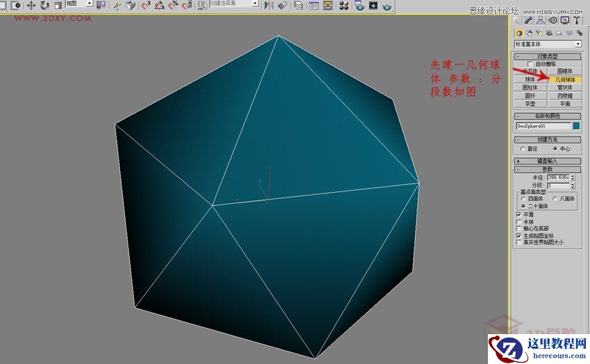Select the Move tool in the toolbar
Screen dimensions: 590x364
point(31,6)
